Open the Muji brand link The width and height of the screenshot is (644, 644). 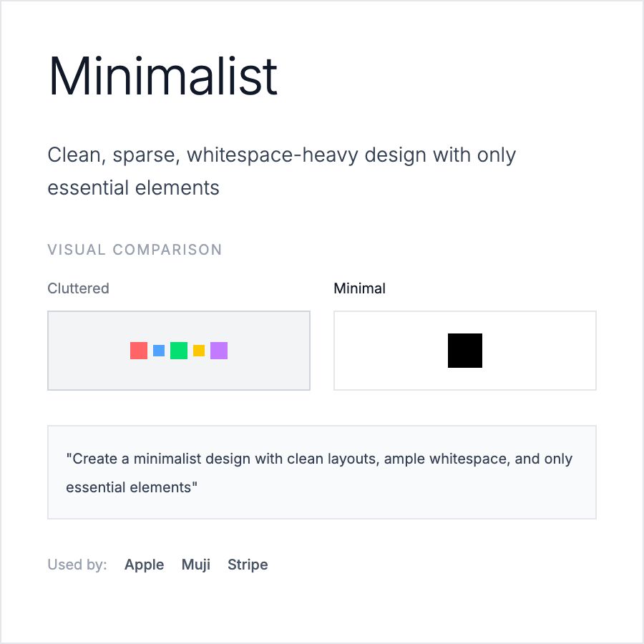click(x=196, y=565)
